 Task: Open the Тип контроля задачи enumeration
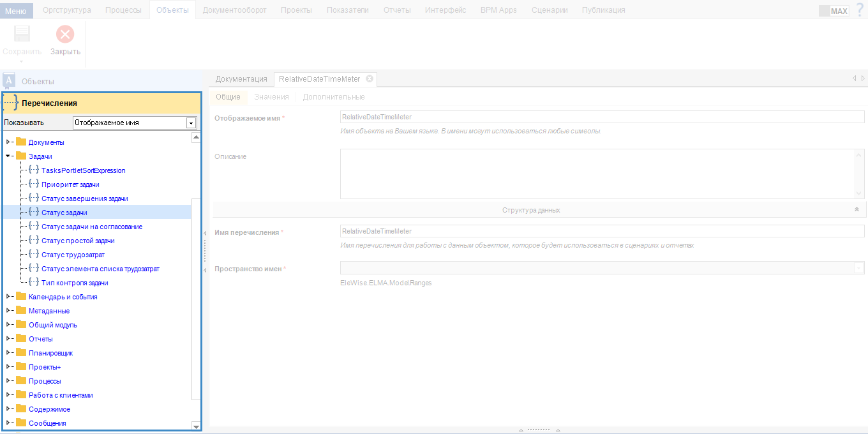pos(75,283)
